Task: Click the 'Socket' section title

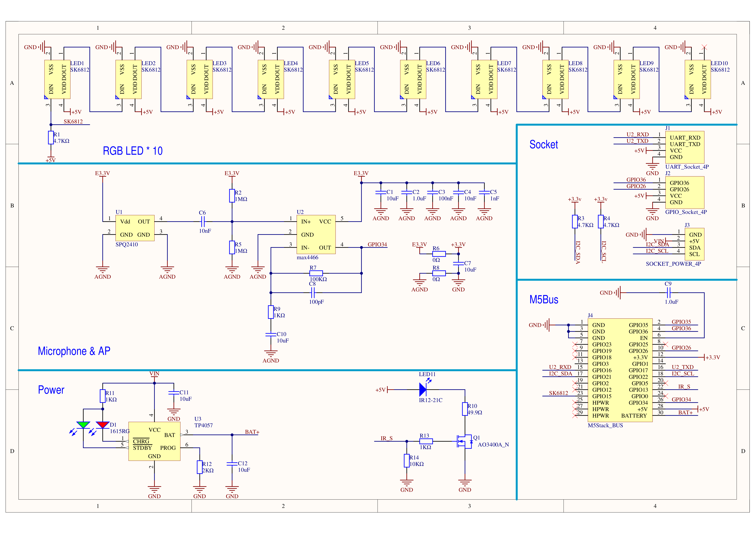Action: [544, 144]
